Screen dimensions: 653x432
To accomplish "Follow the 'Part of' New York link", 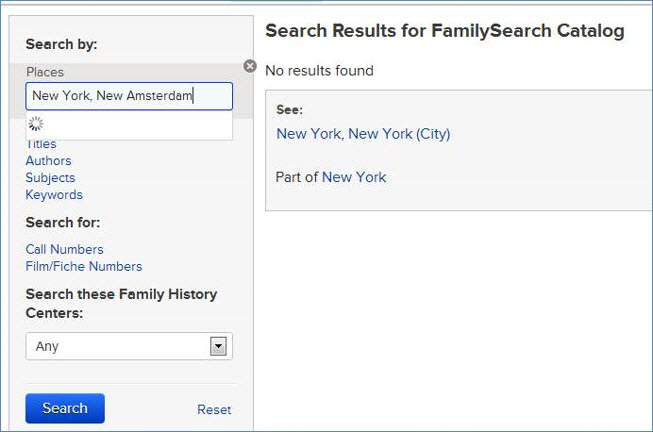I will (x=354, y=177).
